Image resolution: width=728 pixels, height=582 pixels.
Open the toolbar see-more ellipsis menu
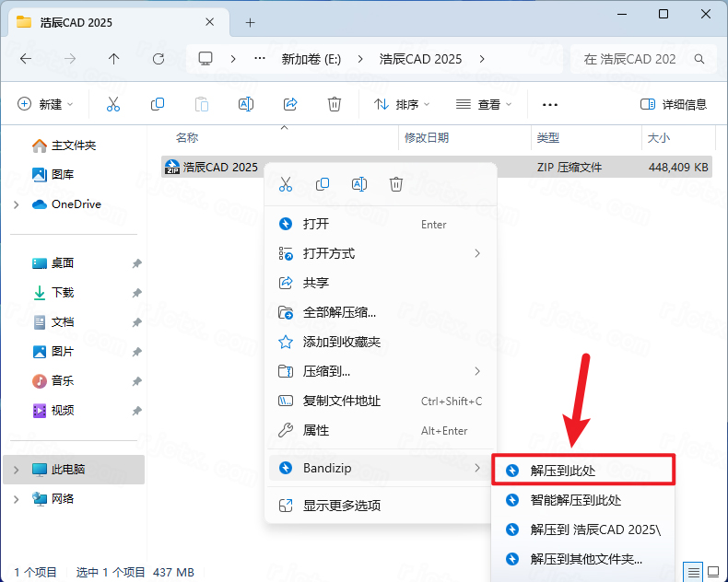coord(550,105)
